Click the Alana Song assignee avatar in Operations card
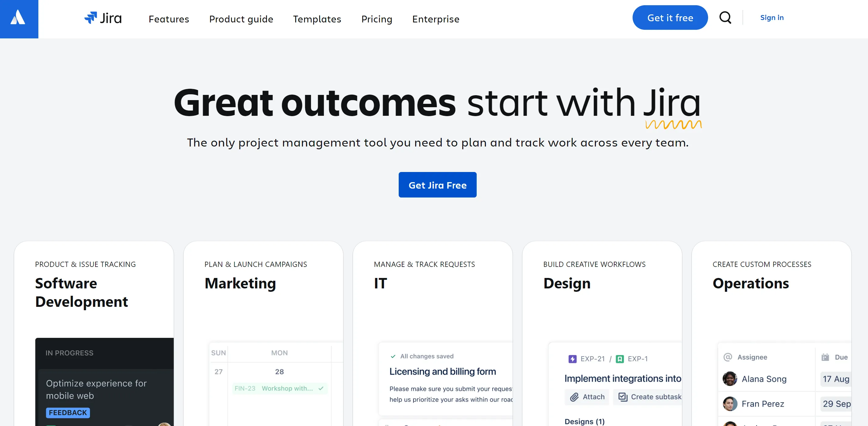868x426 pixels. click(730, 379)
